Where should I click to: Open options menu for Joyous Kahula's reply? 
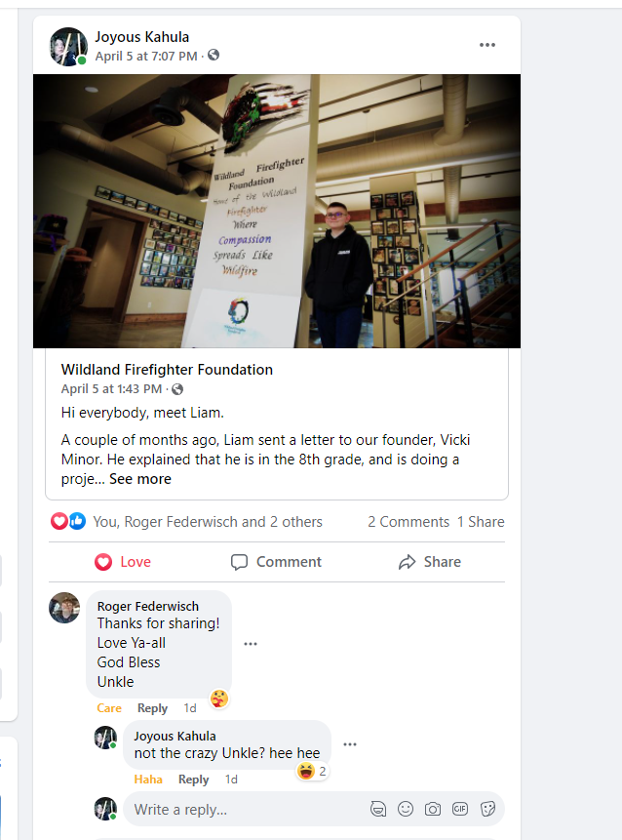tap(350, 744)
